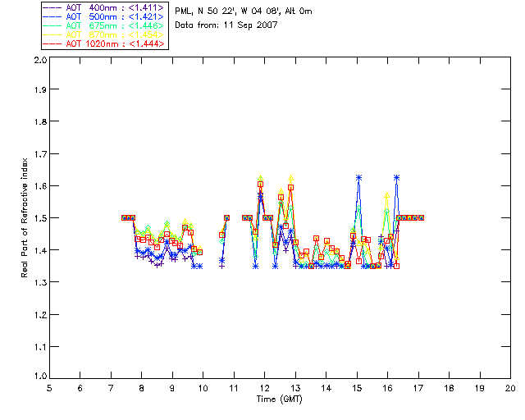525x420 pixels.
Task: Click the 1.3 y-axis tick label
Action: 40,282
